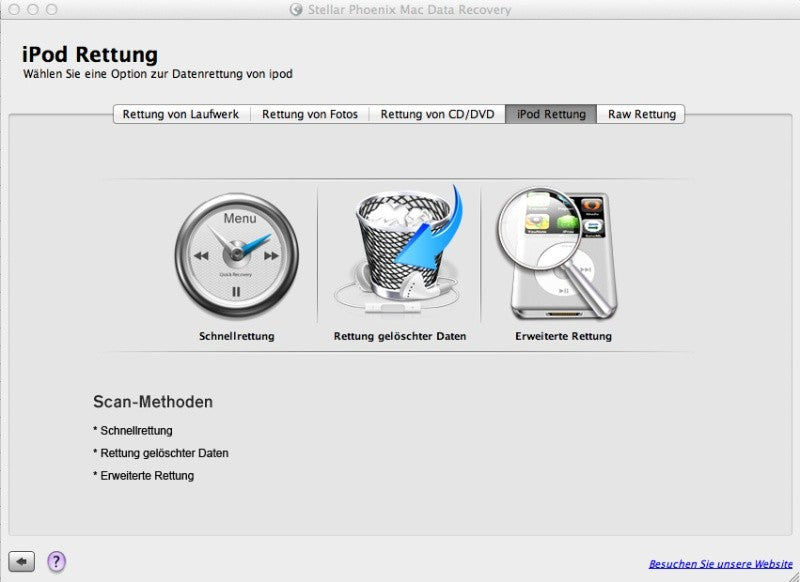Click the Erweiterte Rettung label under the iPod
Image resolution: width=800 pixels, height=582 pixels.
563,336
